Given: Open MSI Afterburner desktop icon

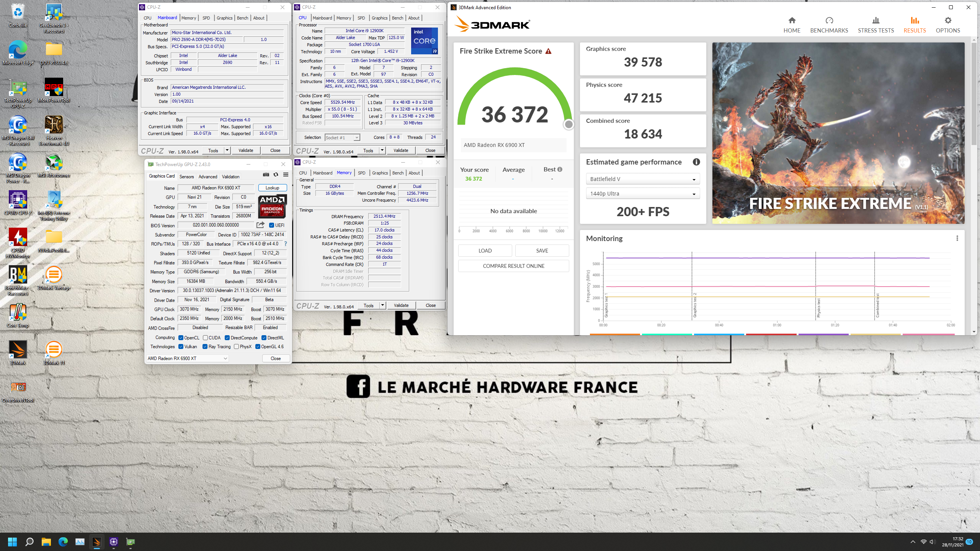Looking at the screenshot, I should 54,165.
